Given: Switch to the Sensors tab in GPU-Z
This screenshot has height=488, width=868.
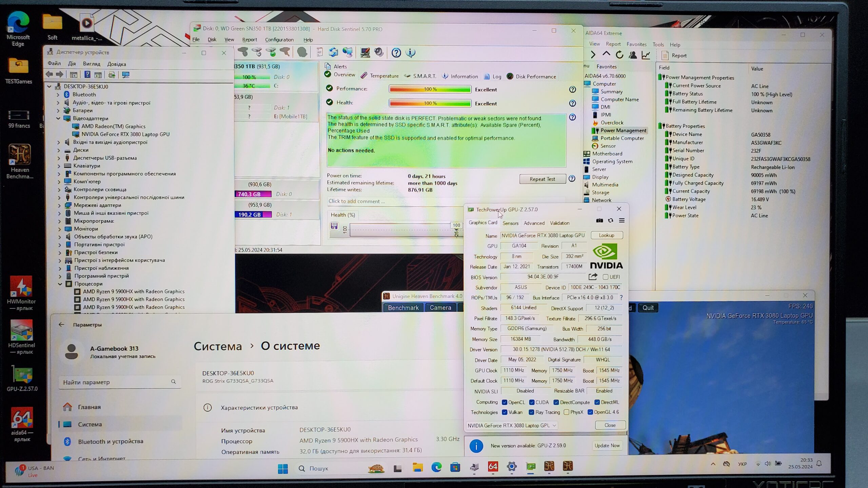Looking at the screenshot, I should pyautogui.click(x=510, y=223).
